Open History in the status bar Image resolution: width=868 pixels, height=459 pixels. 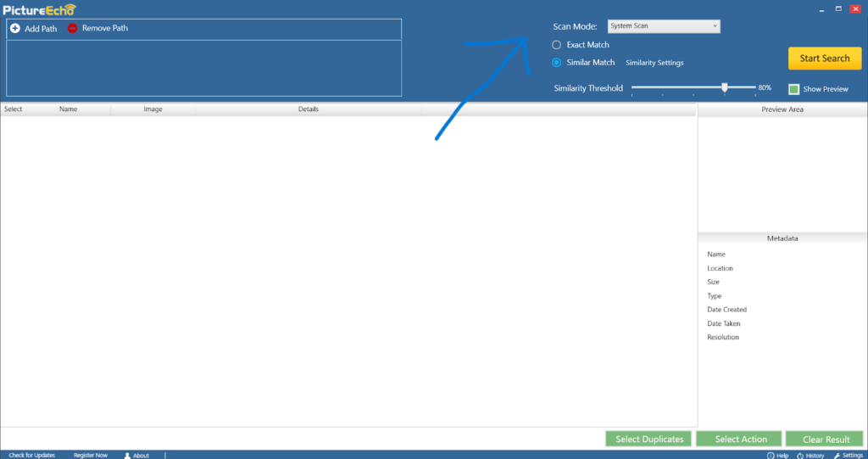pos(800,455)
